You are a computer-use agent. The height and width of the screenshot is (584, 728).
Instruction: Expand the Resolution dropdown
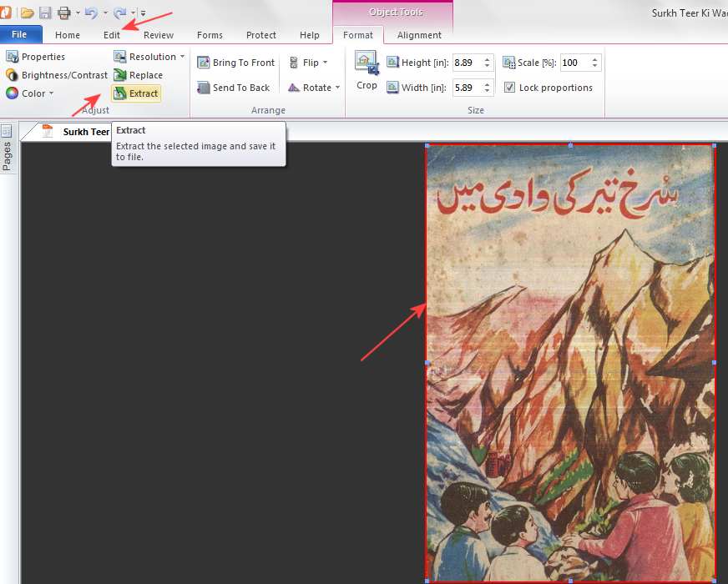(x=149, y=57)
